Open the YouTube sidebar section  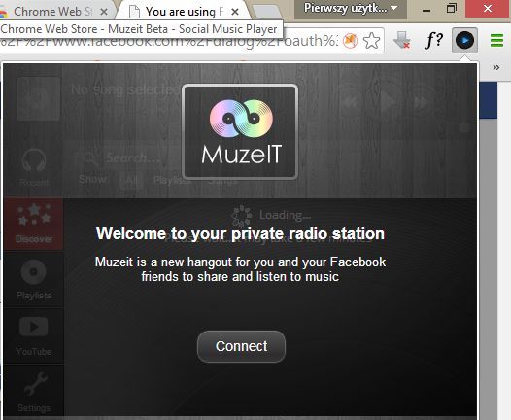34,336
